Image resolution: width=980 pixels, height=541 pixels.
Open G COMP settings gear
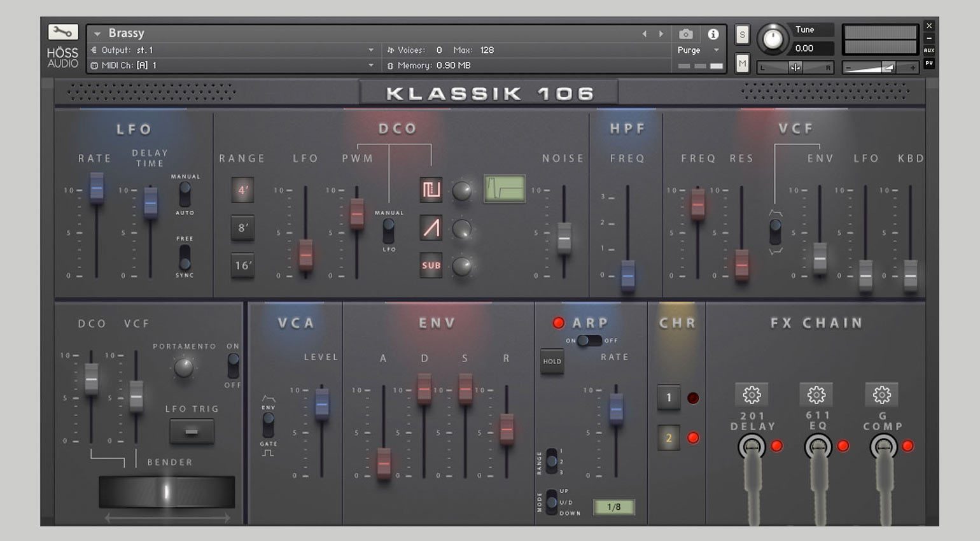(x=882, y=395)
